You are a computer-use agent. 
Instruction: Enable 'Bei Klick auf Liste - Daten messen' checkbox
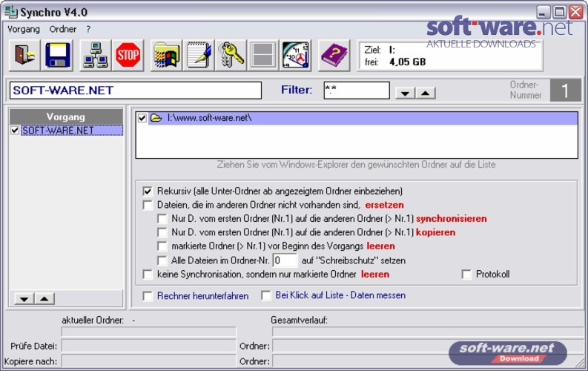(266, 296)
